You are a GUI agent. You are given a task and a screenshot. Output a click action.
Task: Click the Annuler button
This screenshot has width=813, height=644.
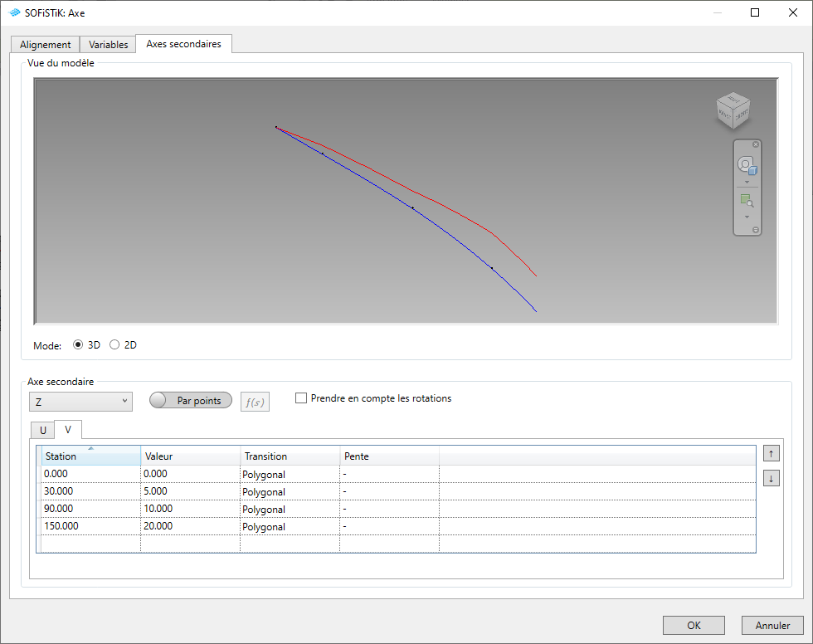(772, 625)
